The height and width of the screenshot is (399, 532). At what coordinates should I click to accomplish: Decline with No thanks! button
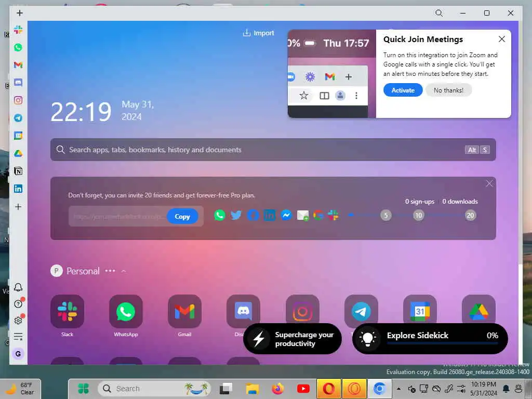coord(448,90)
